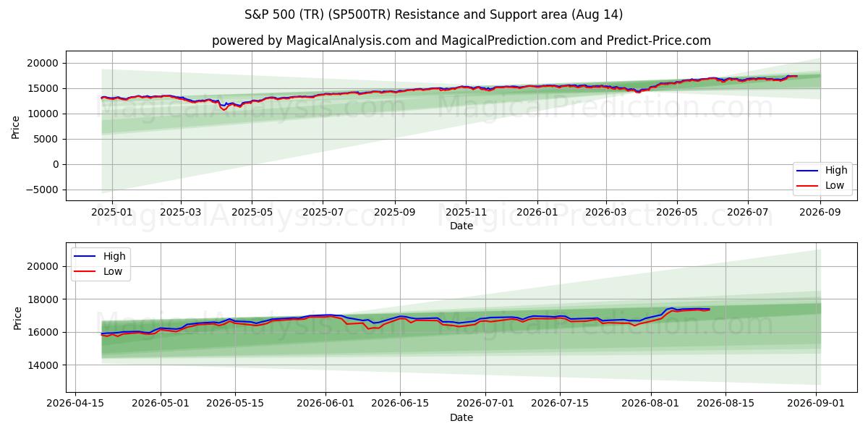Click the bottom chart x-axis label '2026-07-15'
Screen dimensions: 868x434
[559, 405]
